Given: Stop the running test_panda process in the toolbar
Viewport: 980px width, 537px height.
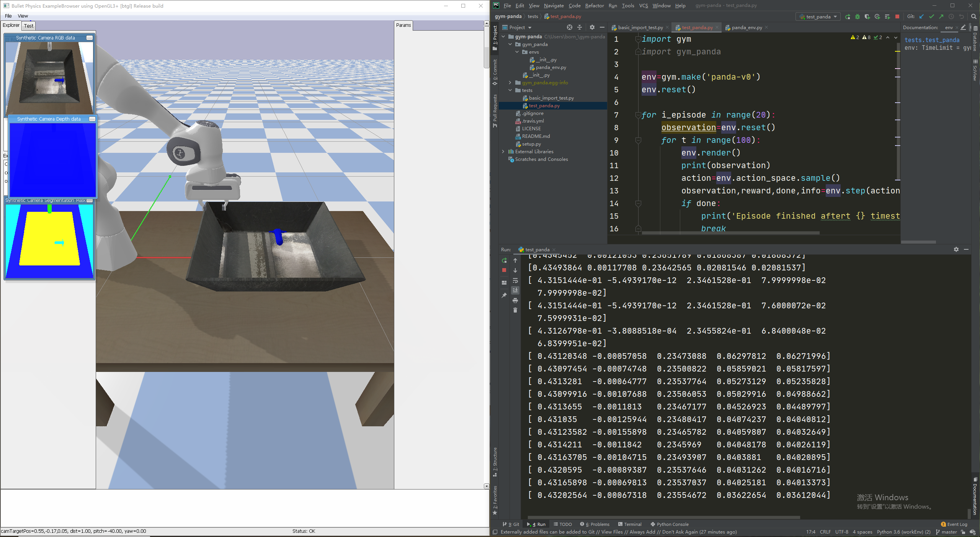Looking at the screenshot, I should [897, 16].
